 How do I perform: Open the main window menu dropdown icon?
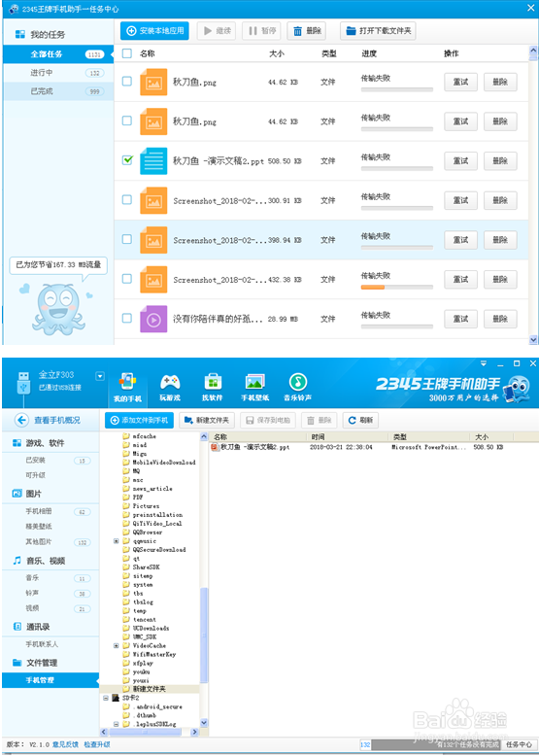tap(484, 363)
